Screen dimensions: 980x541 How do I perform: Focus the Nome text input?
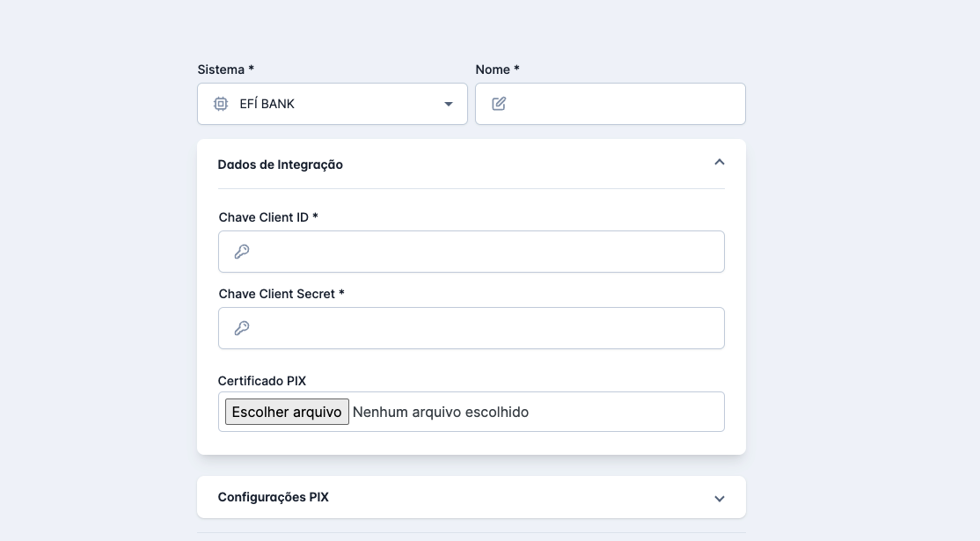point(623,104)
